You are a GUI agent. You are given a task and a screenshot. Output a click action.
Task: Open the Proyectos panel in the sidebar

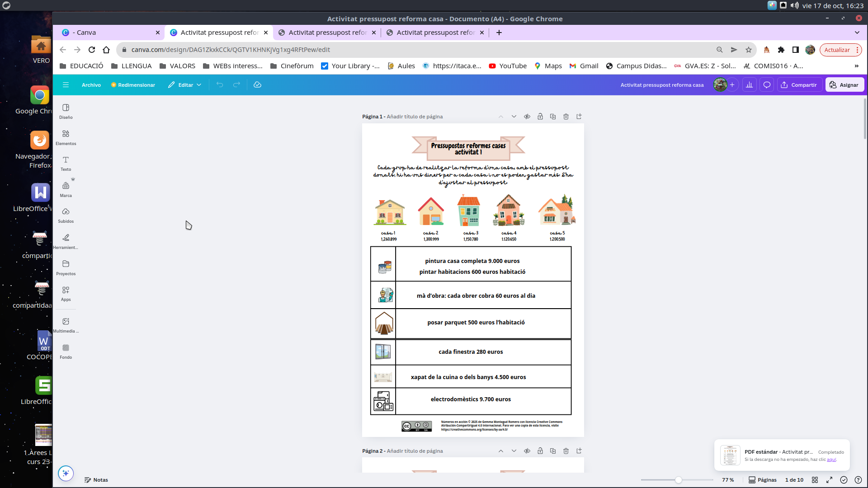(x=66, y=267)
